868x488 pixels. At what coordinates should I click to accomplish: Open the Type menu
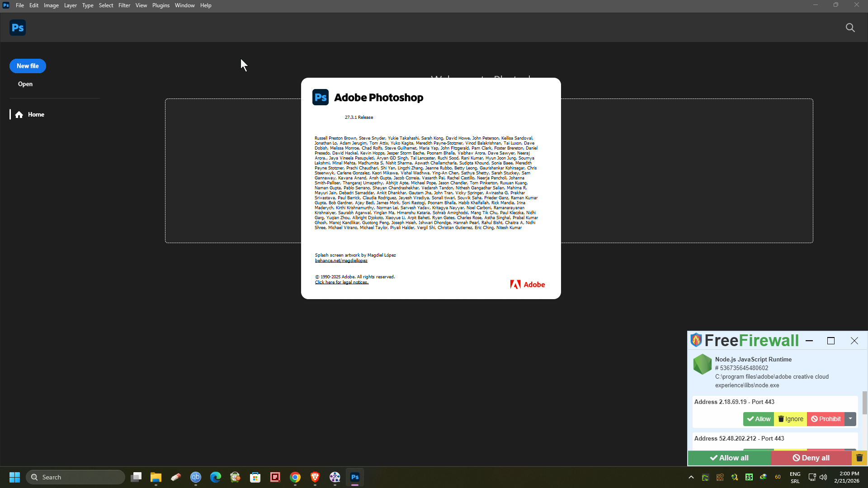(x=88, y=5)
